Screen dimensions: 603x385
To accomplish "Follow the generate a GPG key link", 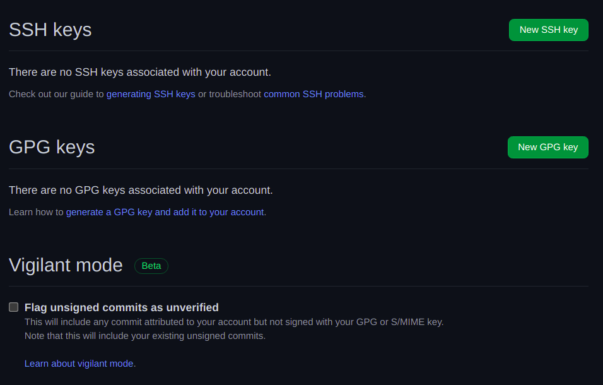I will coord(165,212).
